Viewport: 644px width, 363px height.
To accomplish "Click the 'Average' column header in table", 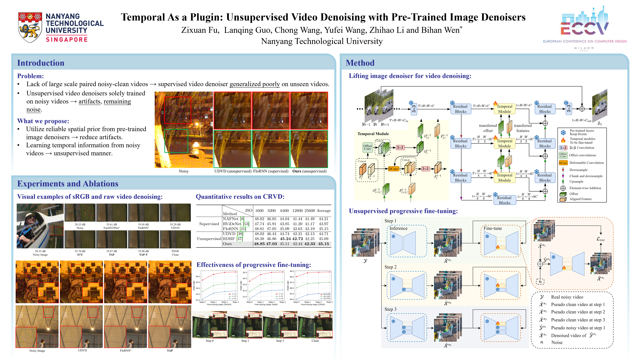I will coord(323,211).
